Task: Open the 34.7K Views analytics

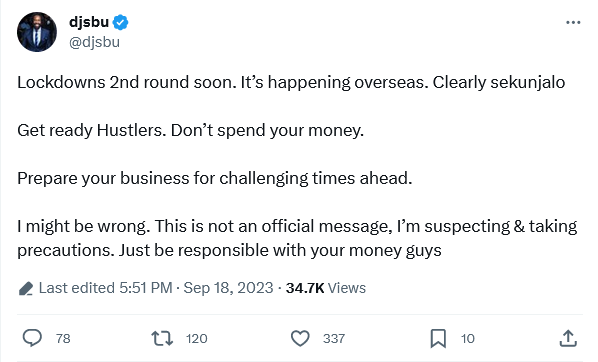Action: pyautogui.click(x=326, y=288)
